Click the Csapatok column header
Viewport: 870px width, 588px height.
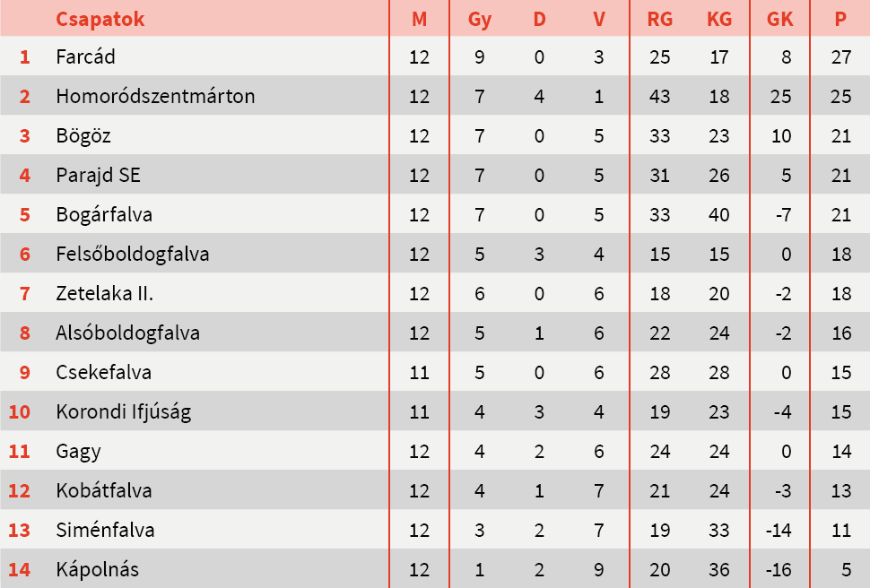coord(100,19)
